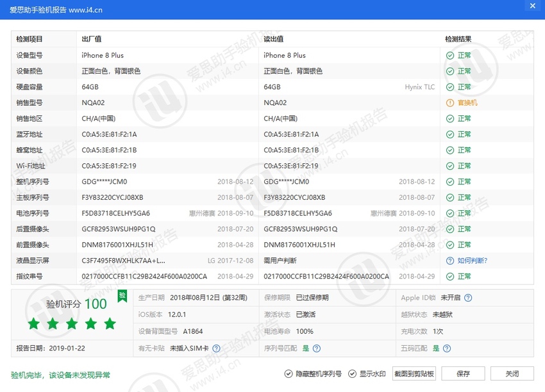Click the question icon in 液晶显示屏 row
This screenshot has height=392, width=545.
450,261
